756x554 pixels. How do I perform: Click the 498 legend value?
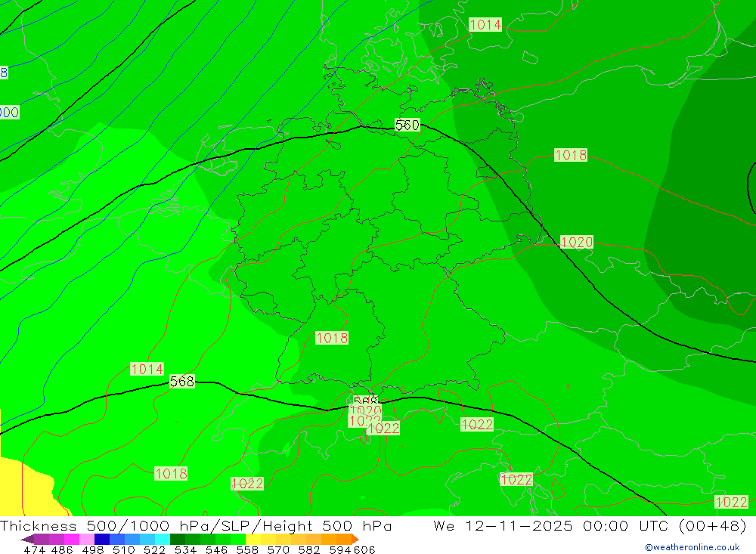(93, 549)
